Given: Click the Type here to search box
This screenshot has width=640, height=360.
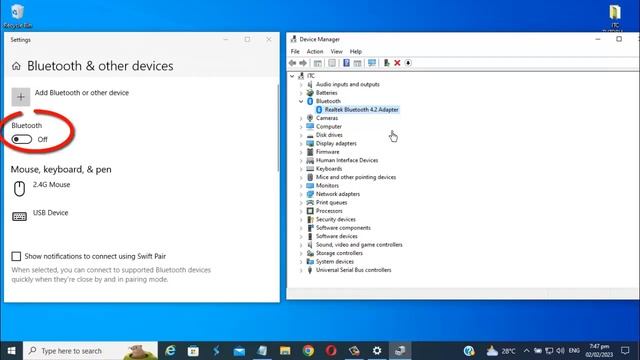Looking at the screenshot, I should (x=90, y=351).
